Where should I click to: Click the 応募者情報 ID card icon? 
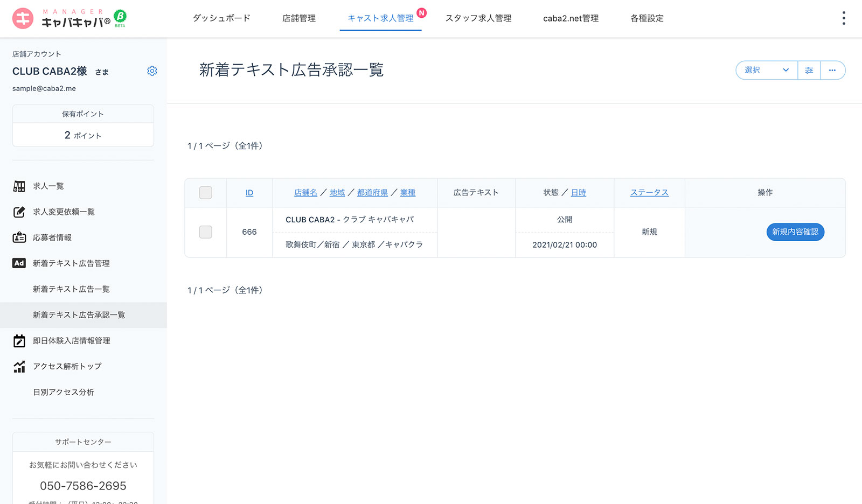[19, 237]
